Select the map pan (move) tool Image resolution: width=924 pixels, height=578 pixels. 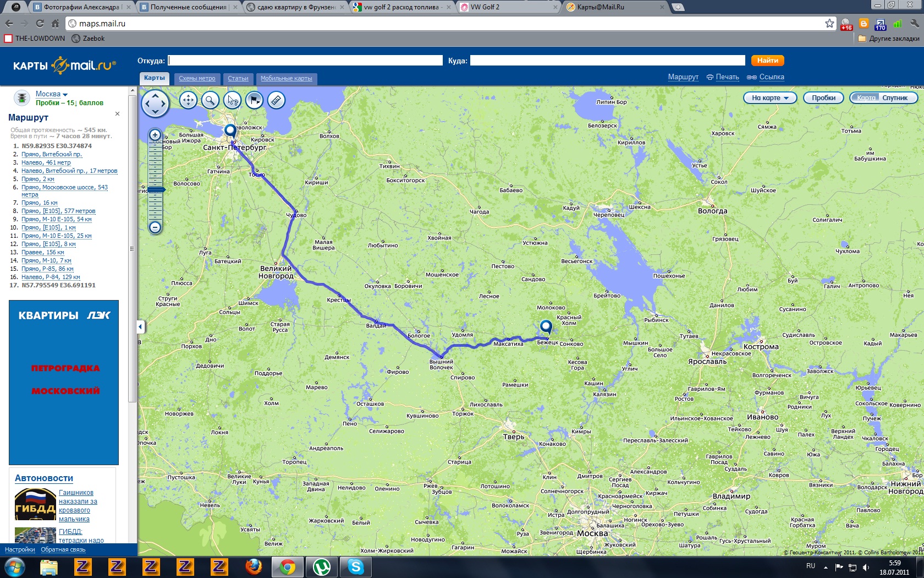pos(188,100)
